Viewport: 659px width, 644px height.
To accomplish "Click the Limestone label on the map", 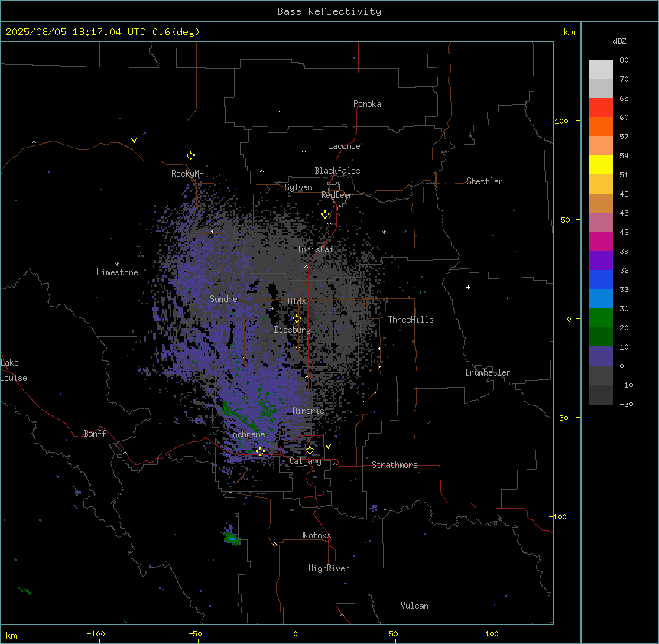I will [x=117, y=272].
